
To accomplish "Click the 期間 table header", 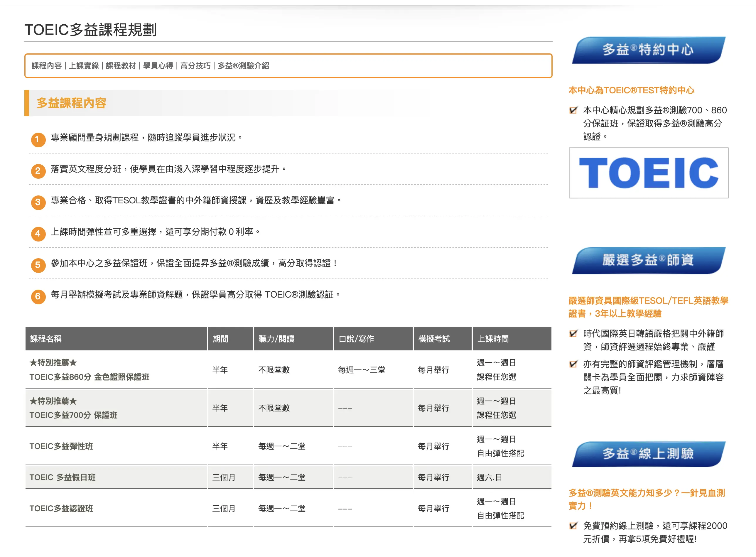I will 230,339.
